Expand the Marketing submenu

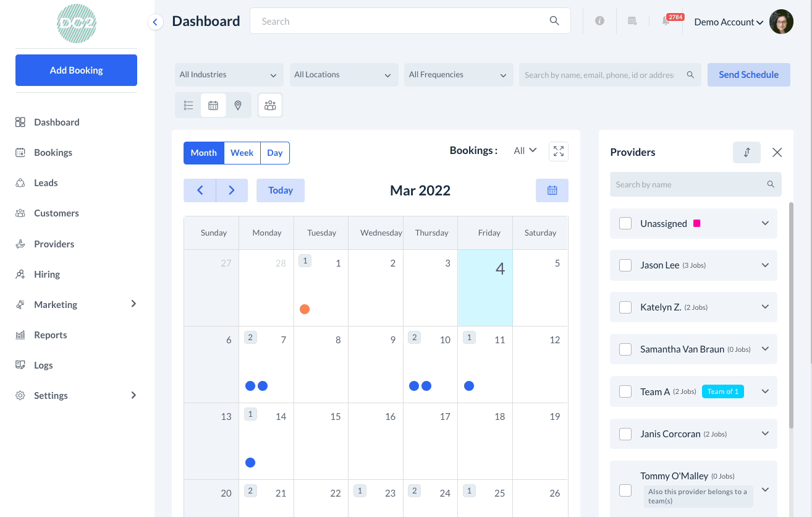(x=133, y=304)
